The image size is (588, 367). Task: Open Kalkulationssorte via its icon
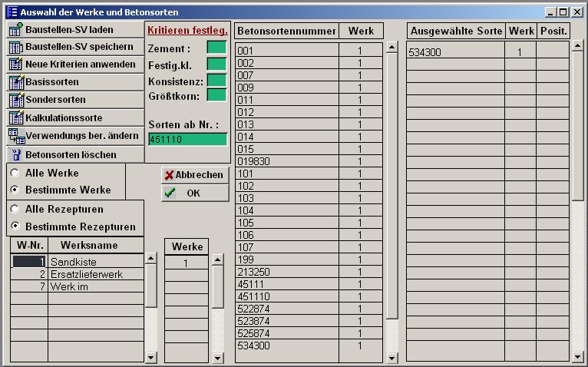tap(15, 118)
